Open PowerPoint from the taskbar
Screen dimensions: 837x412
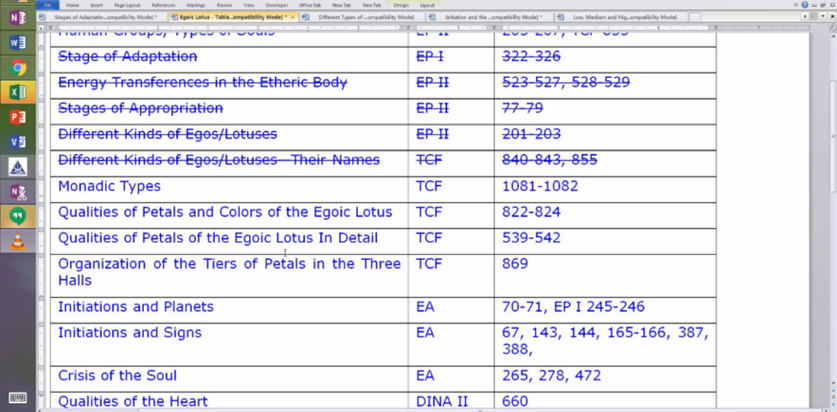(x=17, y=118)
